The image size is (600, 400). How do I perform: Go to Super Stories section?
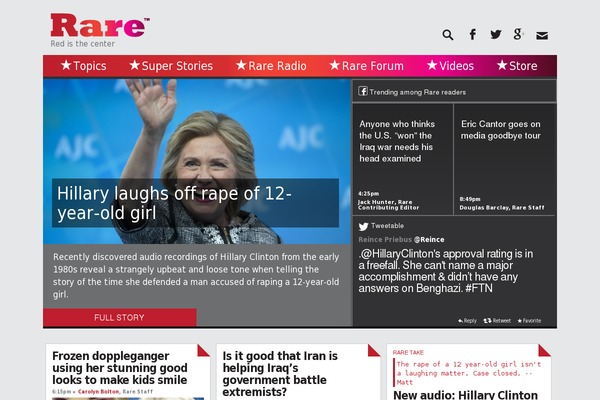tap(171, 66)
